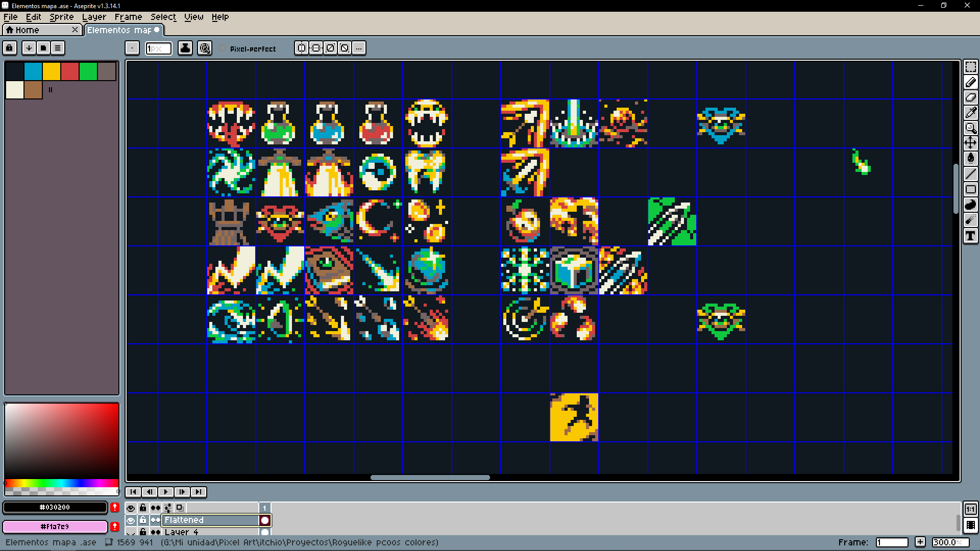Image resolution: width=980 pixels, height=551 pixels.
Task: Pick the Paint Bucket tool
Action: 970,158
